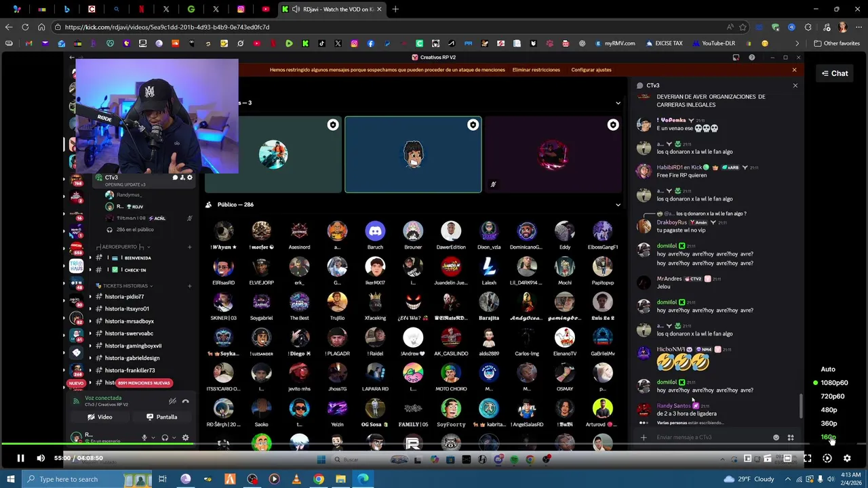
Task: Toggle theater mode in Kick player
Action: [x=787, y=458]
